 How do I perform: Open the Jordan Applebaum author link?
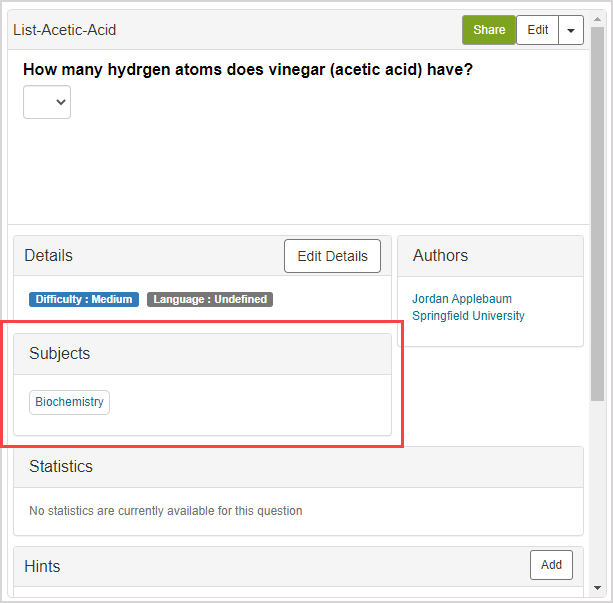[x=462, y=299]
